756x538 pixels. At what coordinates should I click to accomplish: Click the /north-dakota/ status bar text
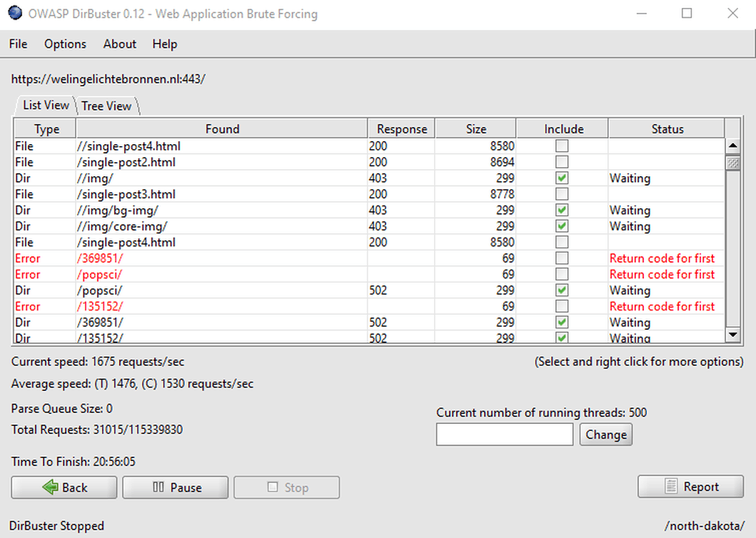point(705,525)
